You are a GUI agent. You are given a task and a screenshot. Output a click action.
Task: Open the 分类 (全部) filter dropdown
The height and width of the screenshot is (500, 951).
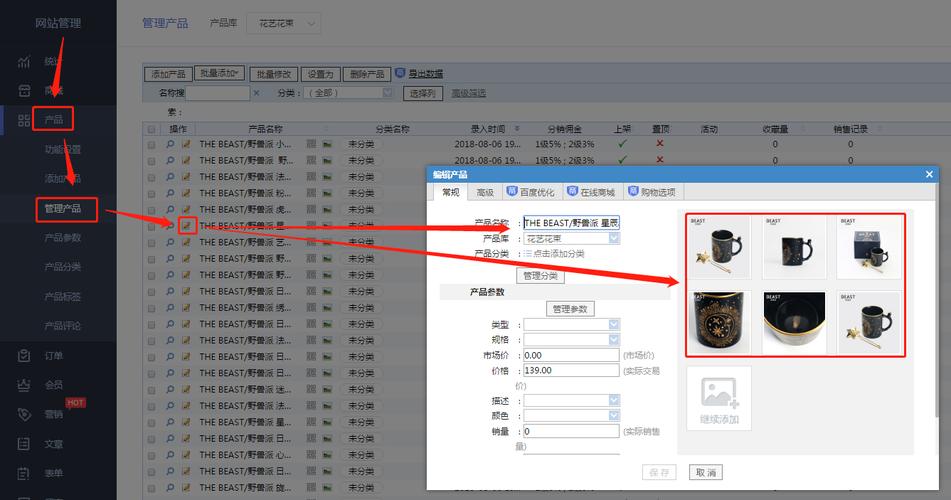coord(350,93)
